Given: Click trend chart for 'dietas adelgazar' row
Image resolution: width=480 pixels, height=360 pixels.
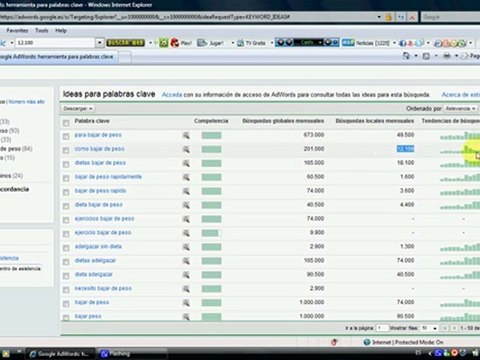Looking at the screenshot, I should (x=460, y=261).
